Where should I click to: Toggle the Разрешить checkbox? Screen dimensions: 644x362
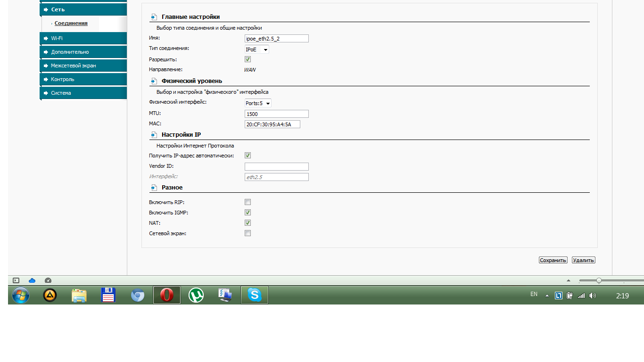248,59
